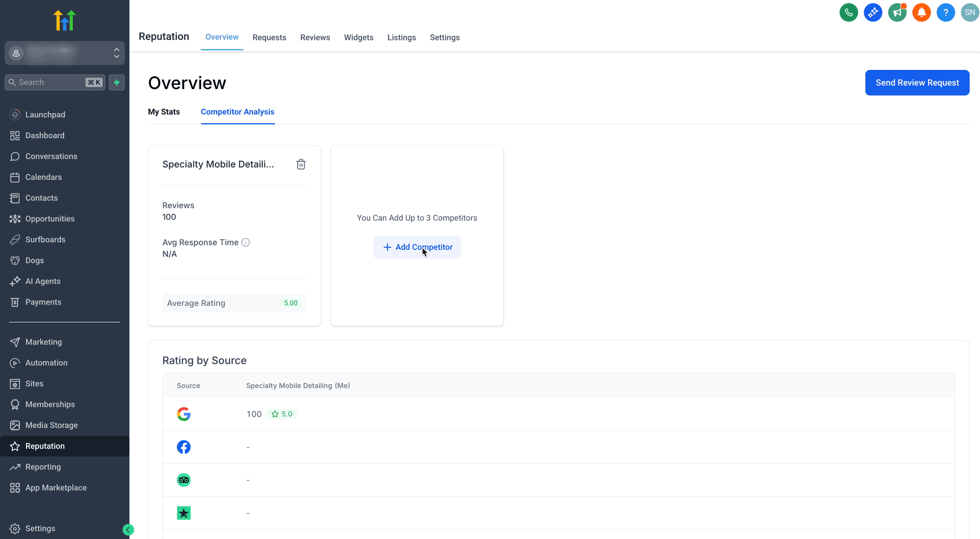Switch to the My Stats tab
Viewport: 980px width, 539px height.
(164, 112)
